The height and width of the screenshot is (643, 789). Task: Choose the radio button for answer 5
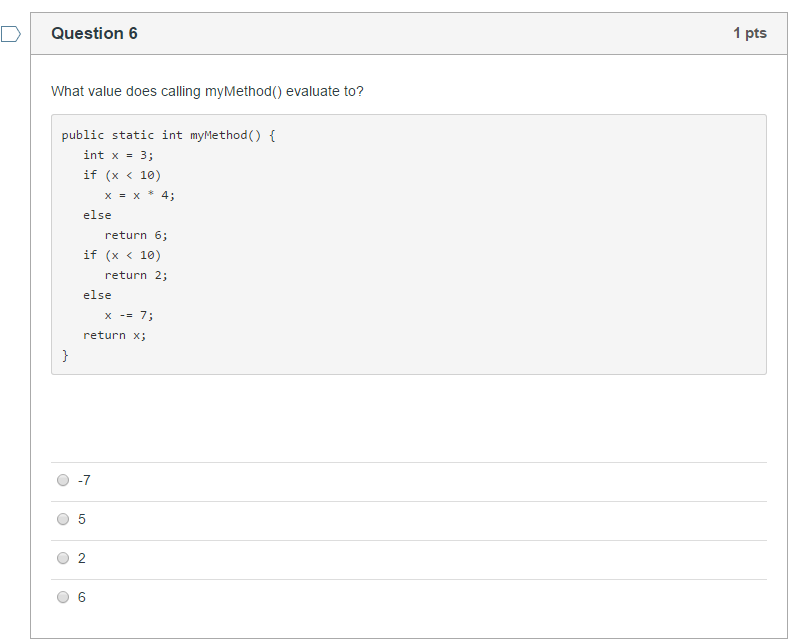pos(63,519)
